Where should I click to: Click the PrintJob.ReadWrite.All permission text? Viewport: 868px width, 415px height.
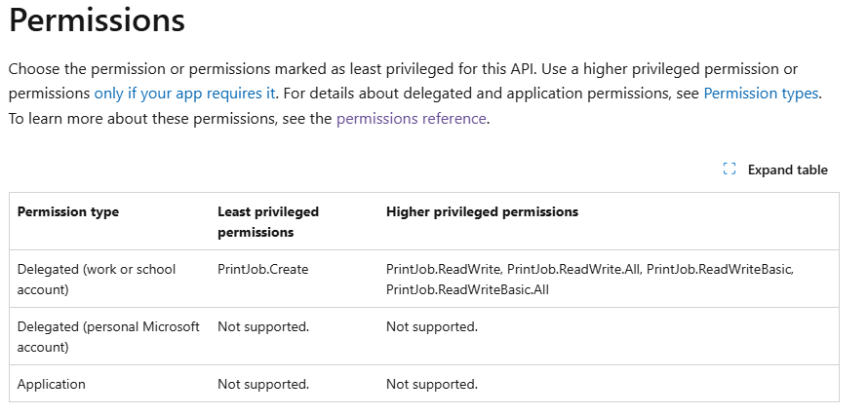point(573,269)
